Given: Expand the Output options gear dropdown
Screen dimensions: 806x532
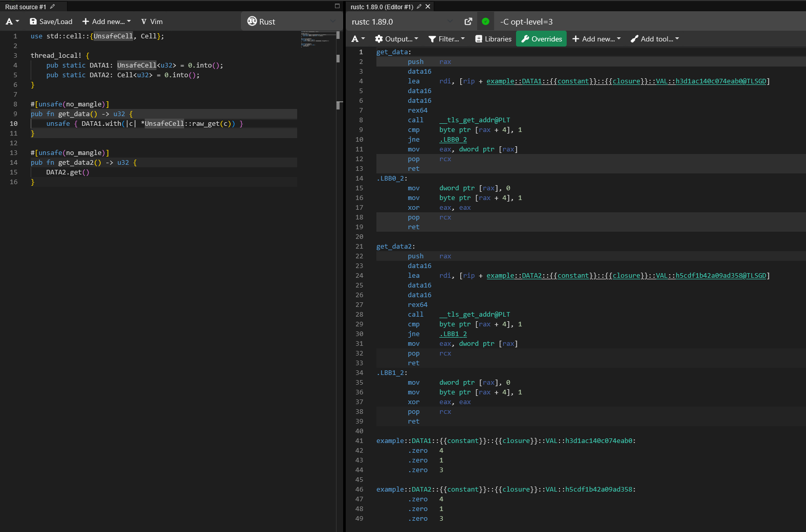Looking at the screenshot, I should 396,39.
